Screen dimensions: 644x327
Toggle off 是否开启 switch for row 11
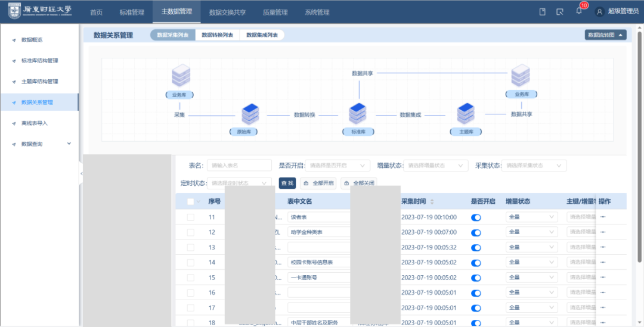476,217
